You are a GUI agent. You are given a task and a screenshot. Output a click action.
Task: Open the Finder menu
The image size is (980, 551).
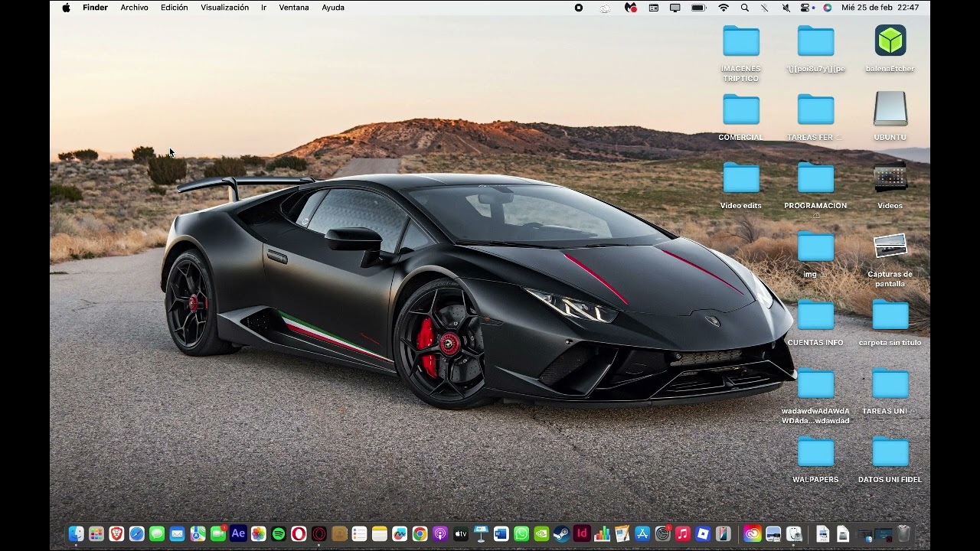tap(95, 8)
